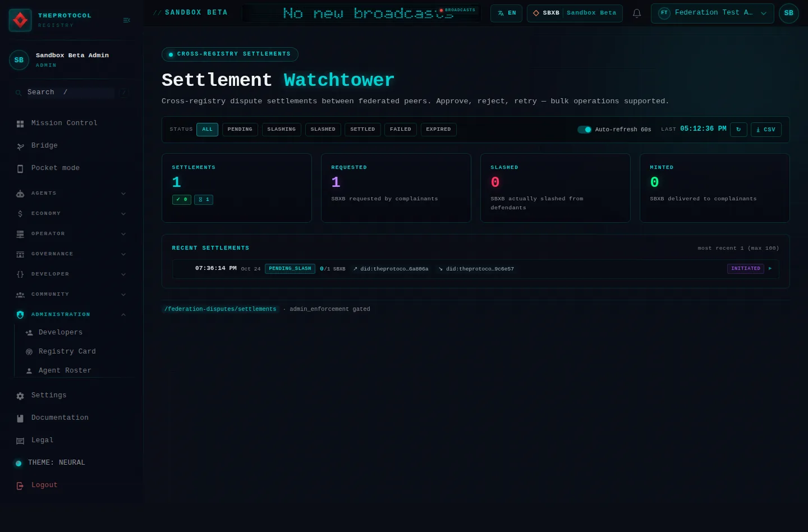The height and width of the screenshot is (532, 808).
Task: Open the broadcasts ticker banner
Action: (362, 13)
